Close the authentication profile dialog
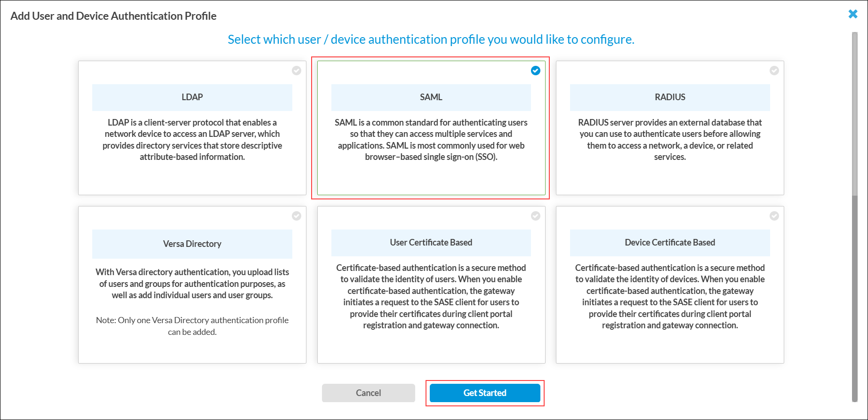868x420 pixels. click(x=853, y=14)
